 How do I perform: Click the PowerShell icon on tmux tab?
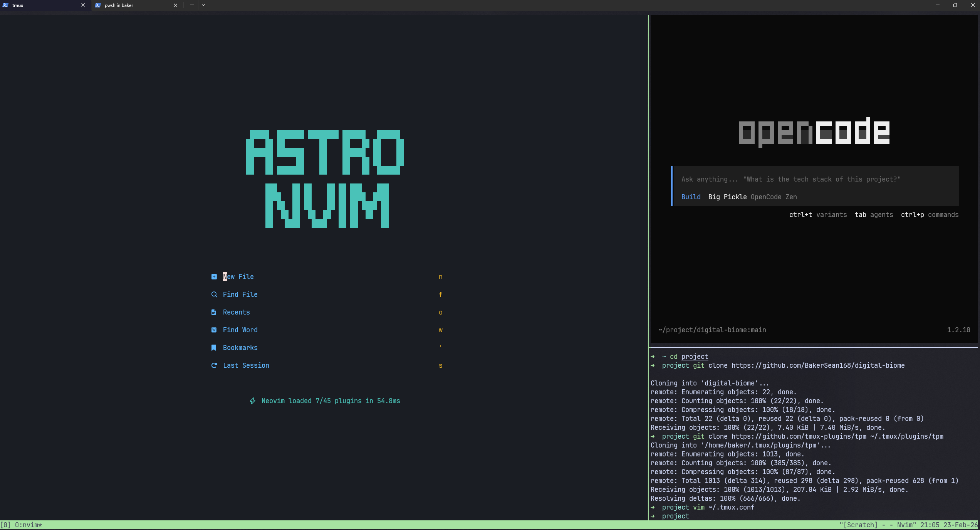click(x=5, y=5)
